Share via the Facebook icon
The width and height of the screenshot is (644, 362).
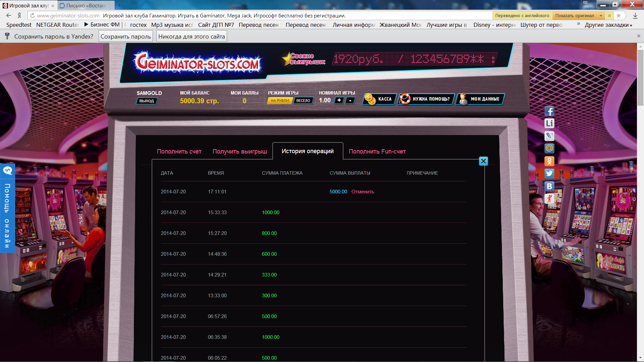pyautogui.click(x=549, y=111)
